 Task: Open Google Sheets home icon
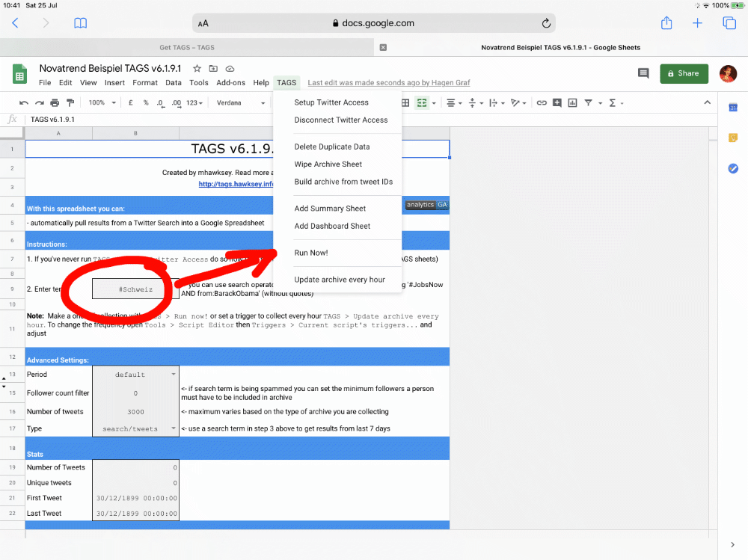click(x=19, y=75)
